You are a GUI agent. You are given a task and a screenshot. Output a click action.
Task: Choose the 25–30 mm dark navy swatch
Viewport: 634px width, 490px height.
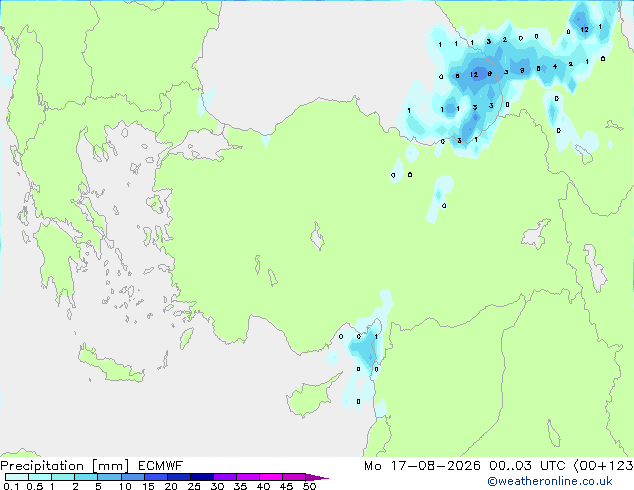coord(202,477)
